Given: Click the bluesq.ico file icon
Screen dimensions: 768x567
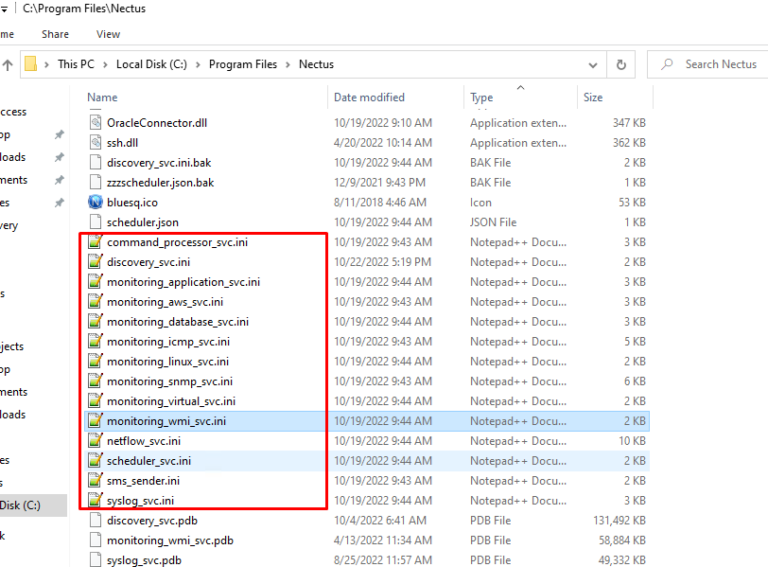Looking at the screenshot, I should pos(96,202).
